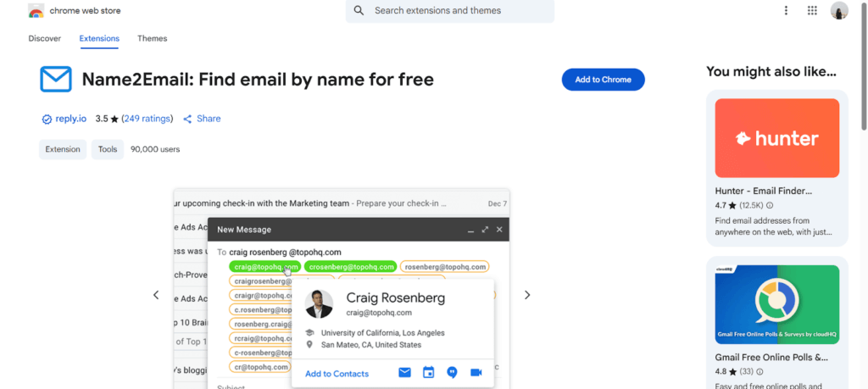Click the Gmail Free Online Polls title
This screenshot has width=868, height=389.
(x=771, y=358)
